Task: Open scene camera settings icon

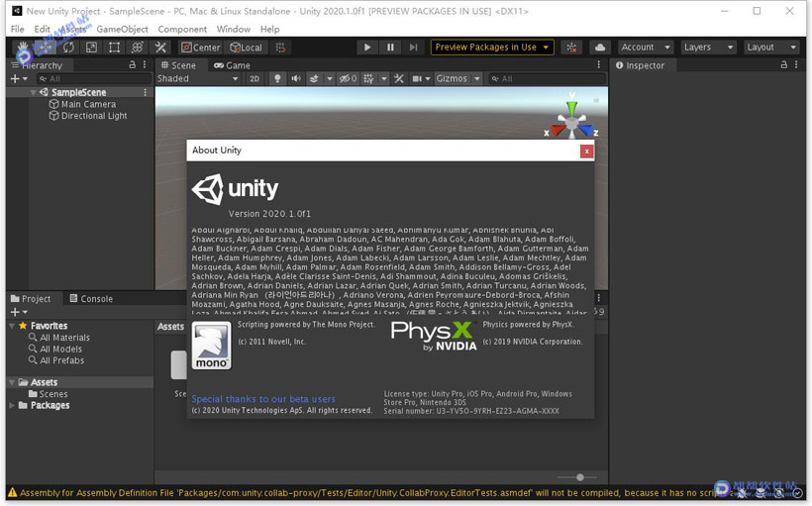Action: [x=418, y=79]
